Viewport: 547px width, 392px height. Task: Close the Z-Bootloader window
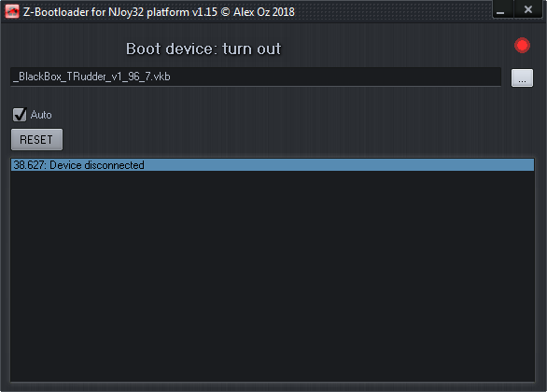[x=528, y=9]
